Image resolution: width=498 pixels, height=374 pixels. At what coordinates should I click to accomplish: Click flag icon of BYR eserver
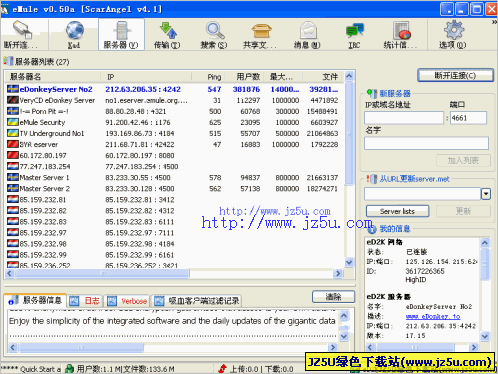(13, 144)
